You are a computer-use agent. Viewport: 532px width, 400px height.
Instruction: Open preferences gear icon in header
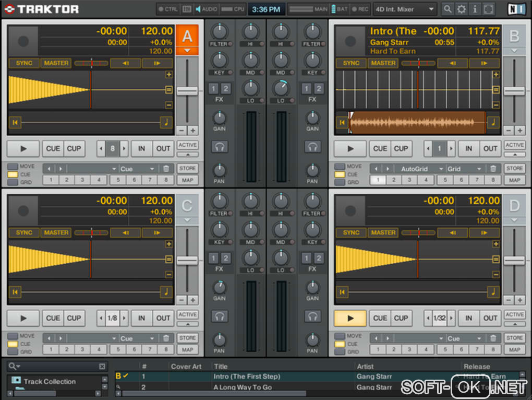[461, 9]
